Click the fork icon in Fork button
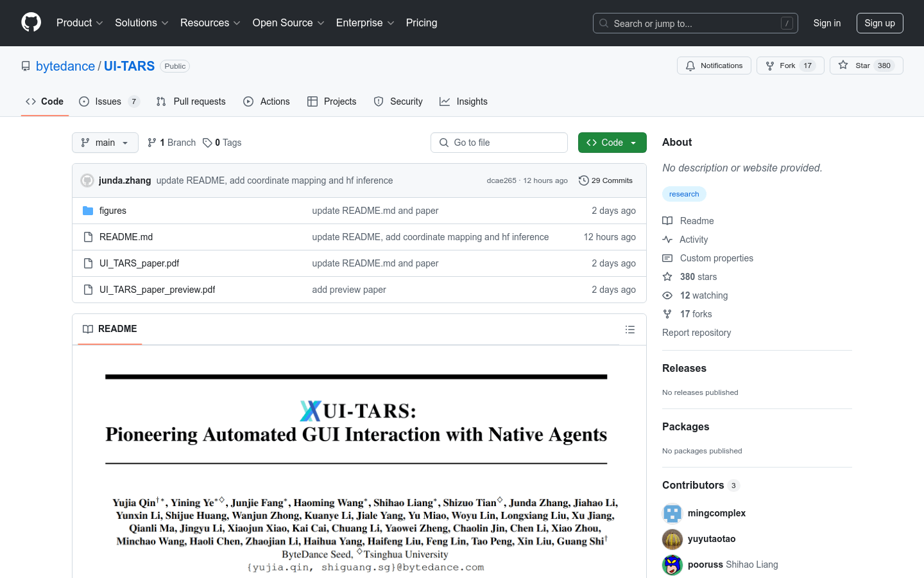The image size is (924, 578). (x=770, y=66)
